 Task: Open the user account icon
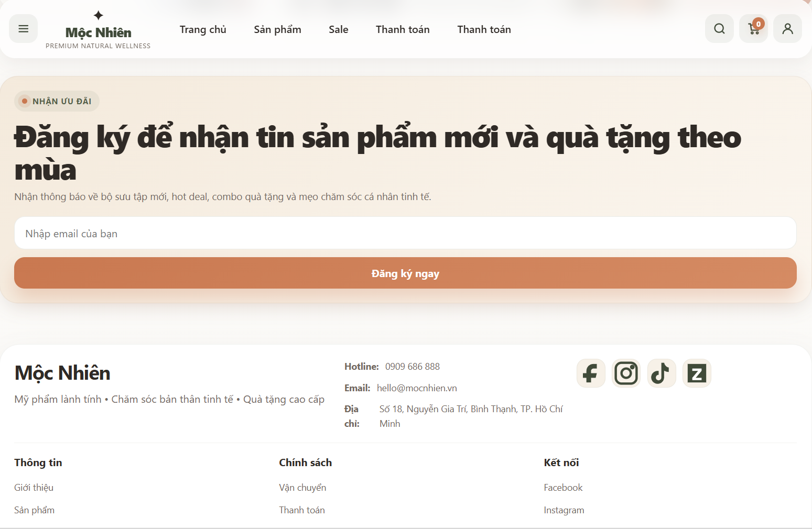[x=787, y=28]
